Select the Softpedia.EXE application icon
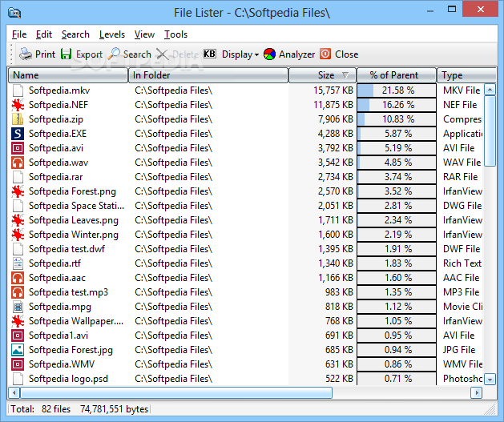Screen dimensions: 504x422 [18, 134]
